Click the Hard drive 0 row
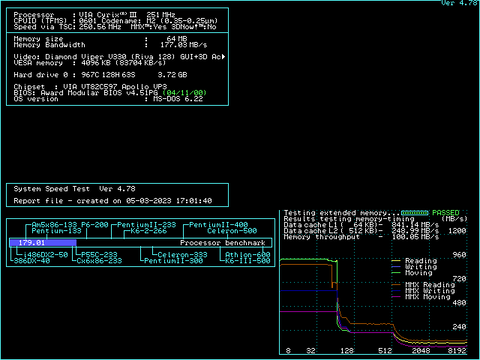The height and width of the screenshot is (360, 480). pyautogui.click(x=100, y=75)
